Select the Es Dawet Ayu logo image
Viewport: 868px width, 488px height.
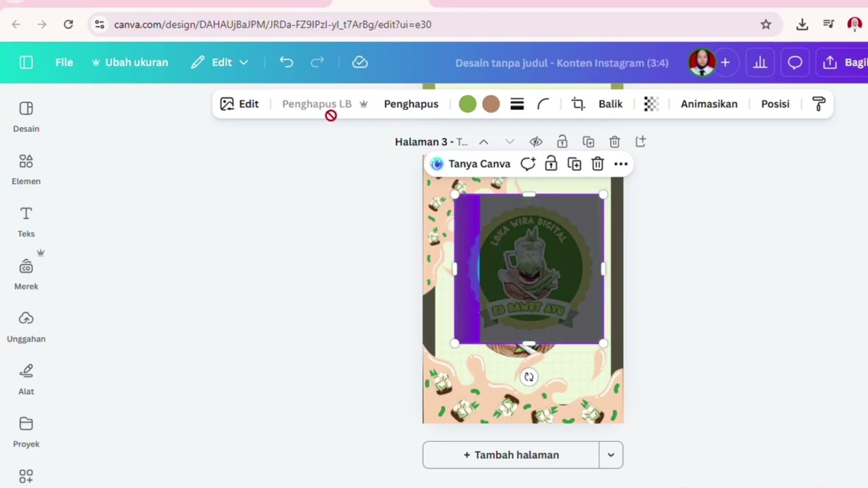(529, 269)
